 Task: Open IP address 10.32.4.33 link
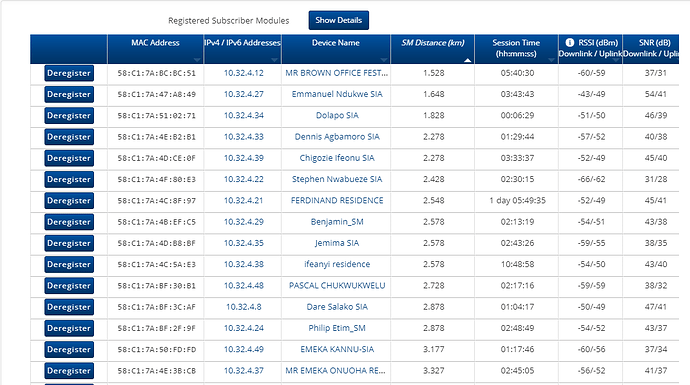click(x=243, y=137)
